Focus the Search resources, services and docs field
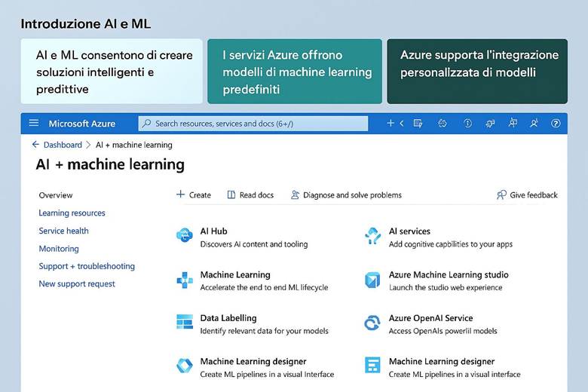The width and height of the screenshot is (588, 392). point(253,123)
